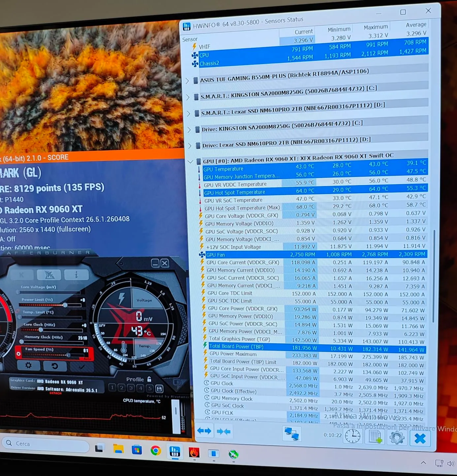Expand S.M.A.R.T. KINGSTON SA2000M8250G group
The height and width of the screenshot is (476, 457).
[x=188, y=97]
